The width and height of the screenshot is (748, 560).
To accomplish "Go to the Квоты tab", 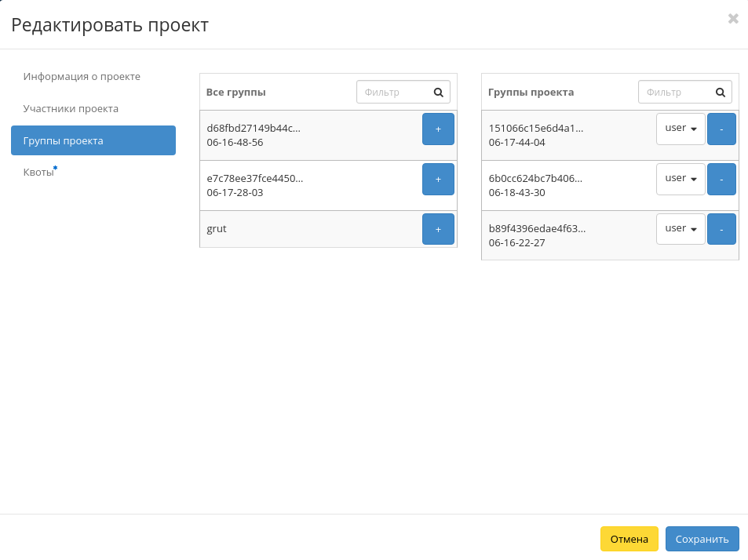I will click(39, 173).
